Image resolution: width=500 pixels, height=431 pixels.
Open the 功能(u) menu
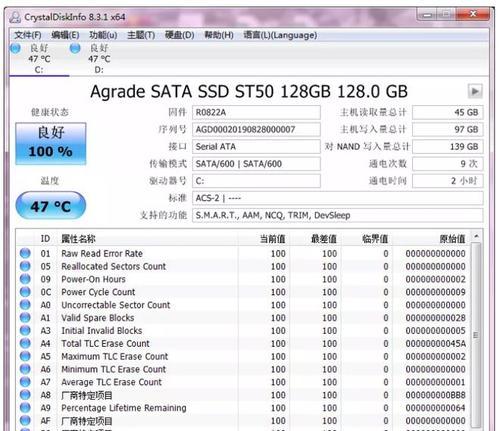pyautogui.click(x=103, y=35)
